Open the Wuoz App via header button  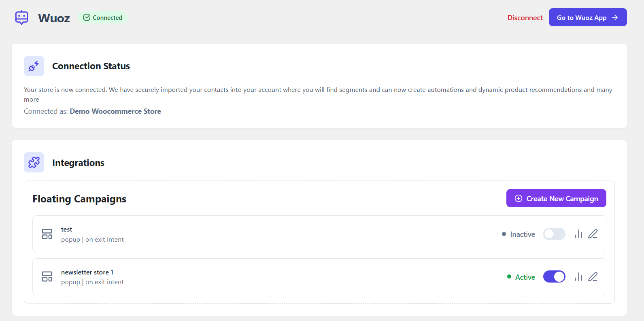587,17
